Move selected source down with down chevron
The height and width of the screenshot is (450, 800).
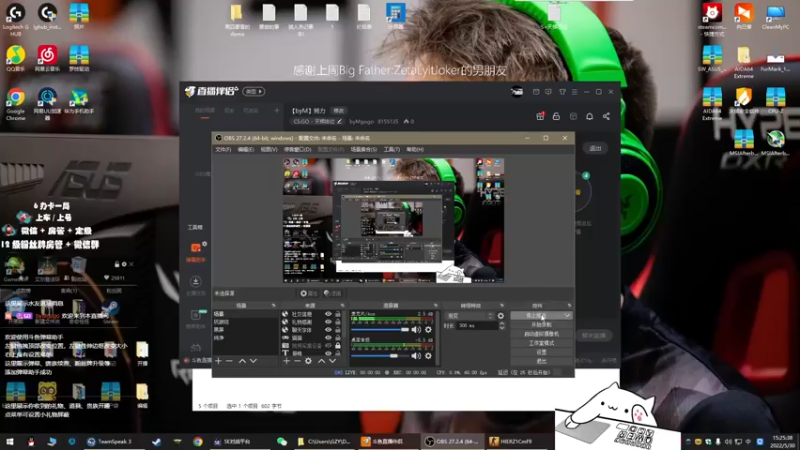pos(332,361)
